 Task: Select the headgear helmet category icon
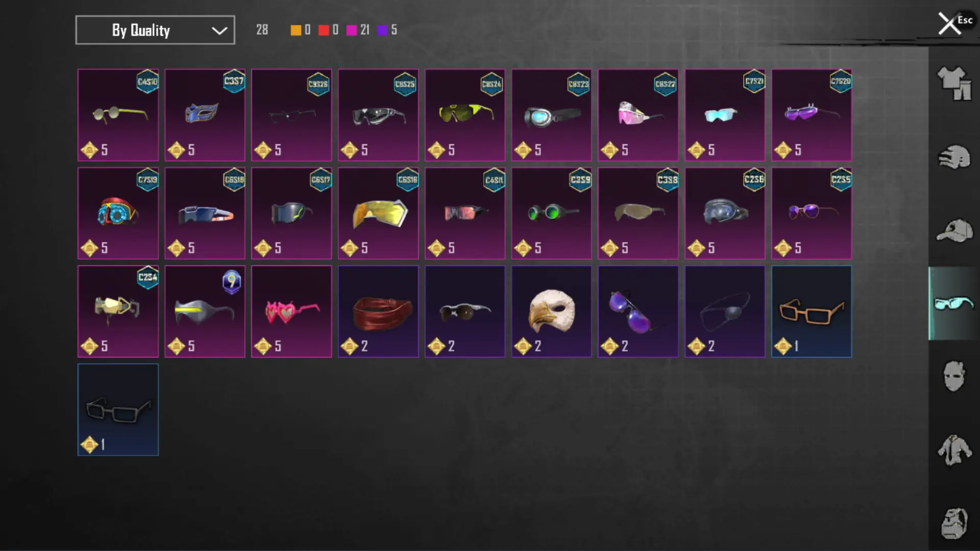954,157
